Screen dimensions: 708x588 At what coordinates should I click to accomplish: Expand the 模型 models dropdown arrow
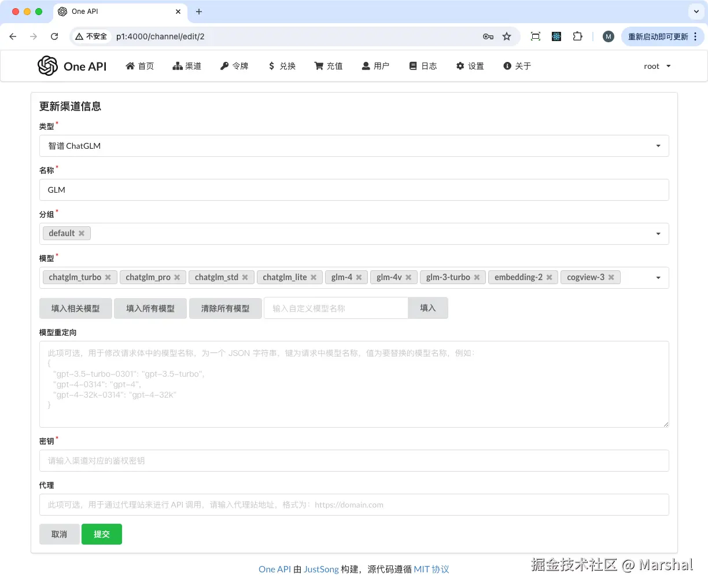[658, 278]
